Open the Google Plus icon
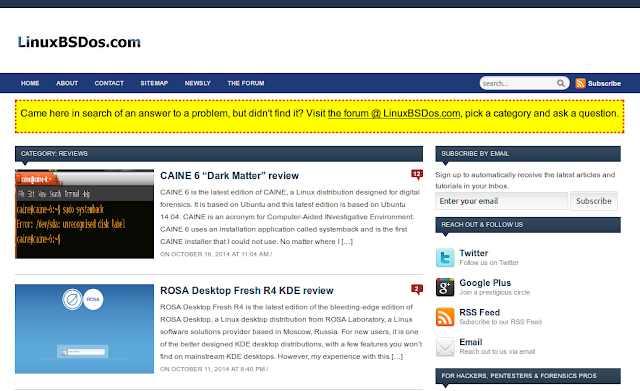640x391 pixels. [445, 287]
